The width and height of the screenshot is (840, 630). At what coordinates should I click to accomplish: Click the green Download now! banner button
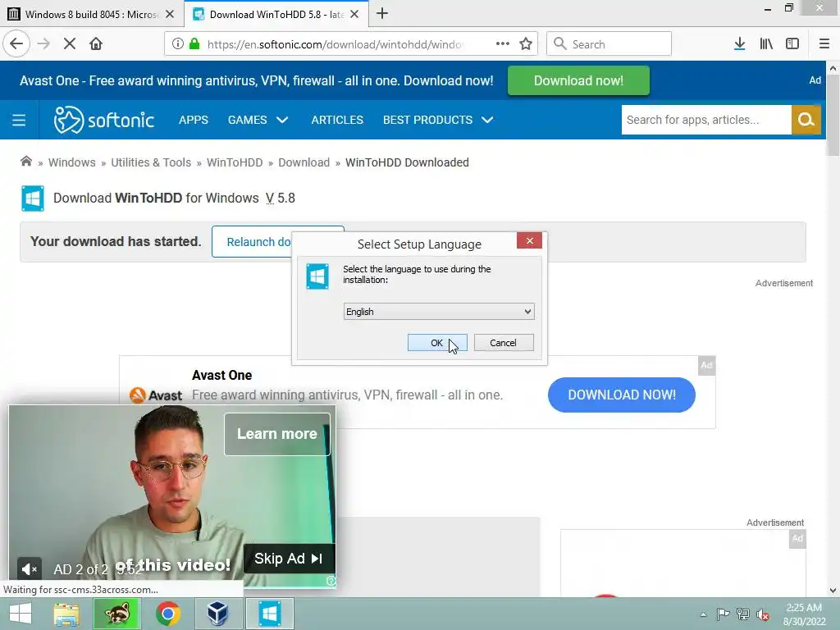point(578,80)
